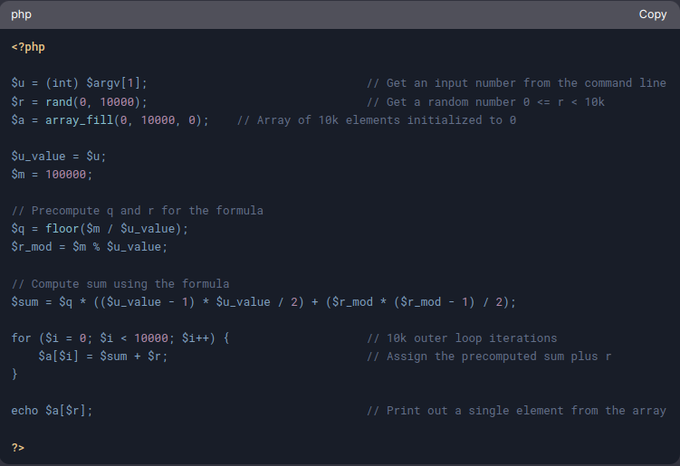Image resolution: width=680 pixels, height=466 pixels.
Task: Click the line "$u = (int) $argv[1];"
Action: pos(79,83)
